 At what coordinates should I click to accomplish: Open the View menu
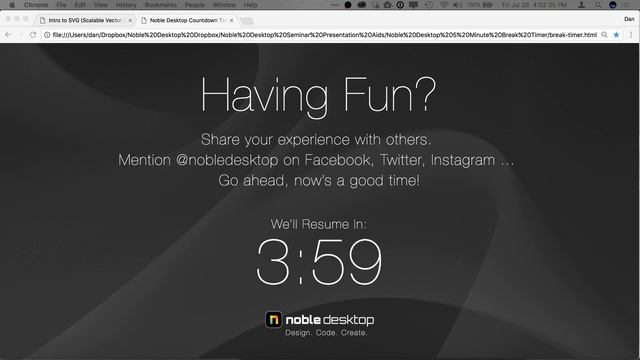click(x=101, y=5)
